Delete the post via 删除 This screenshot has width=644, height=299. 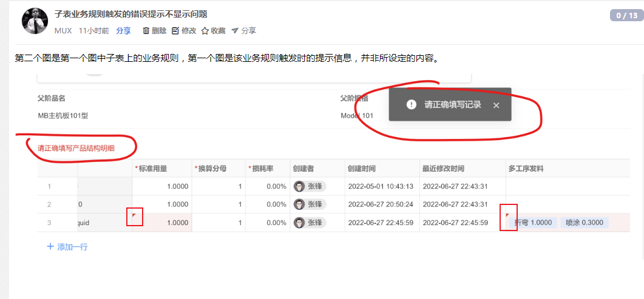(154, 31)
